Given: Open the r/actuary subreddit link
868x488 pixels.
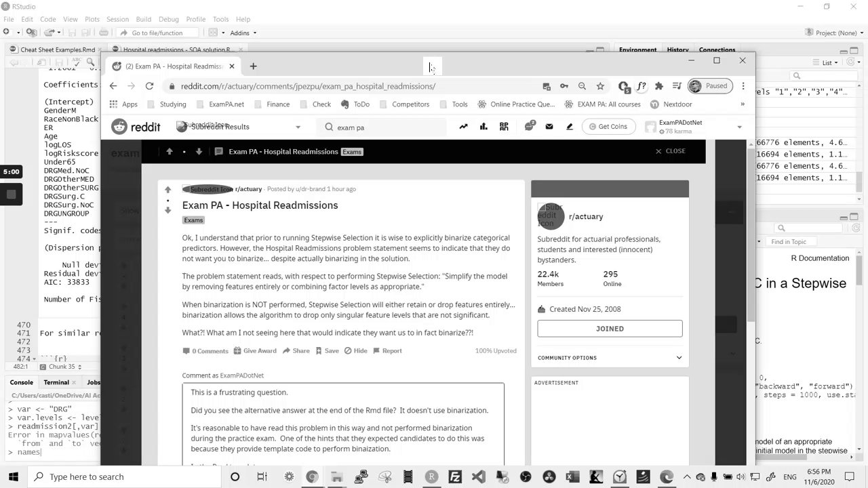Looking at the screenshot, I should click(x=248, y=189).
